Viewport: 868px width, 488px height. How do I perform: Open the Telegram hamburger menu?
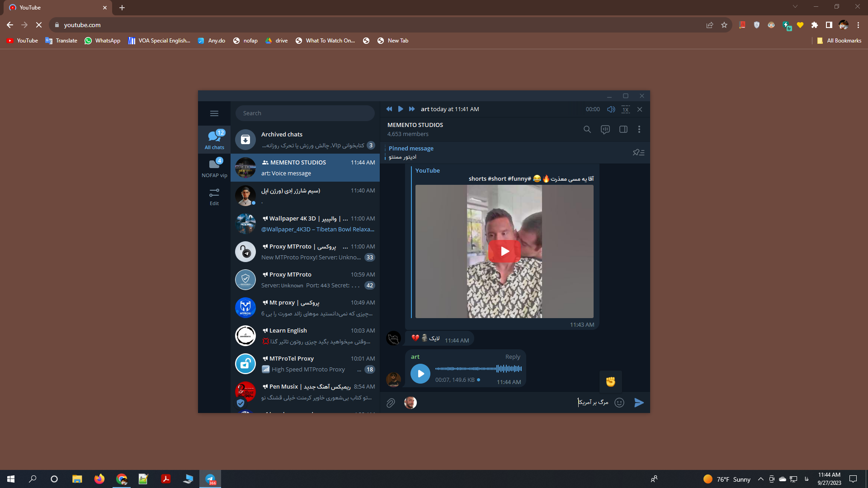(214, 113)
